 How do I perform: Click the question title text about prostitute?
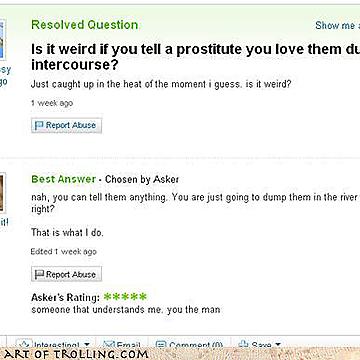[195, 57]
